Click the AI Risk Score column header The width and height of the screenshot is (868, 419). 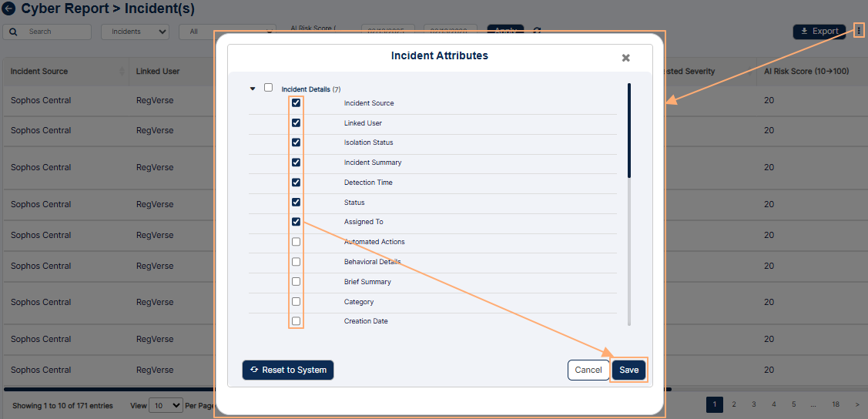click(x=806, y=72)
